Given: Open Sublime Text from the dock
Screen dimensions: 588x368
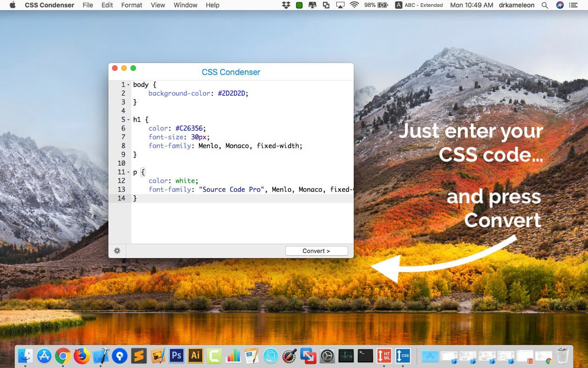Looking at the screenshot, I should pyautogui.click(x=139, y=356).
